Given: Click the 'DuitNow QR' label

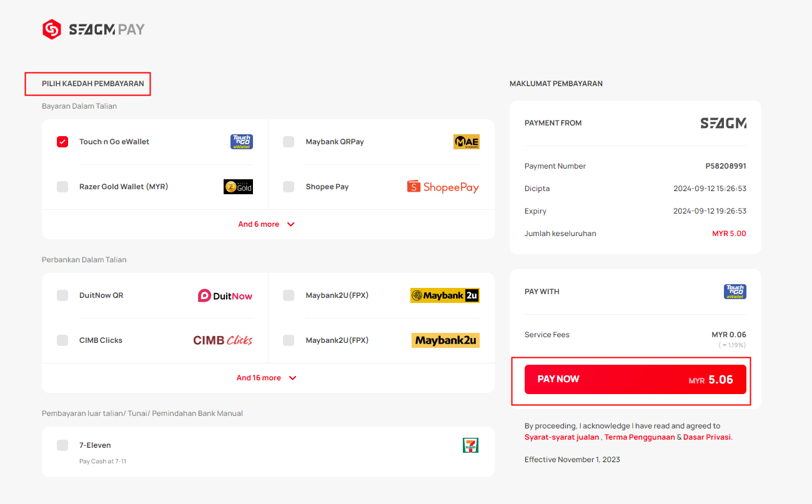Looking at the screenshot, I should 101,295.
